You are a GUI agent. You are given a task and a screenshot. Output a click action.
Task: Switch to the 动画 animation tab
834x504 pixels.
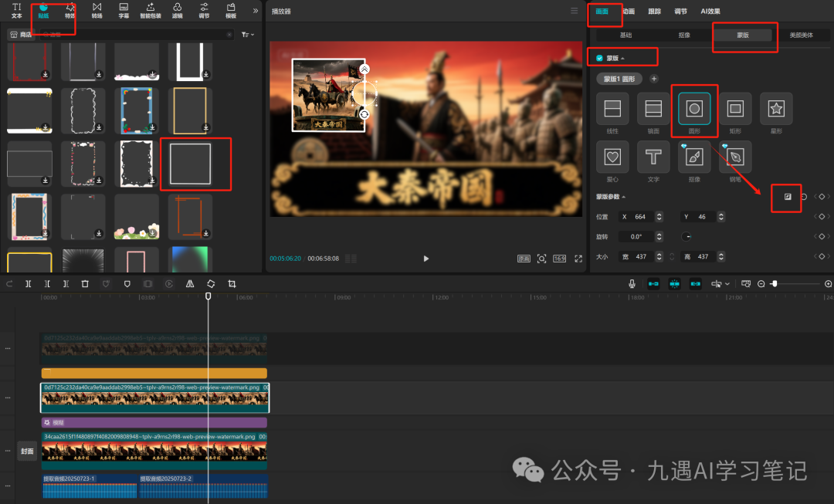(x=629, y=11)
